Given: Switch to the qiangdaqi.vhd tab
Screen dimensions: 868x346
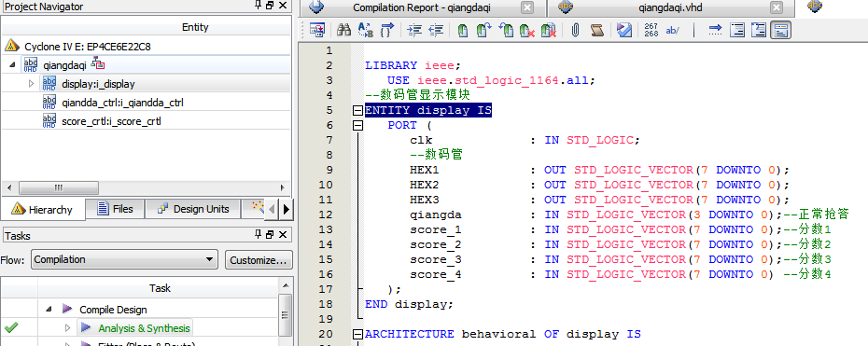Looking at the screenshot, I should tap(670, 7).
